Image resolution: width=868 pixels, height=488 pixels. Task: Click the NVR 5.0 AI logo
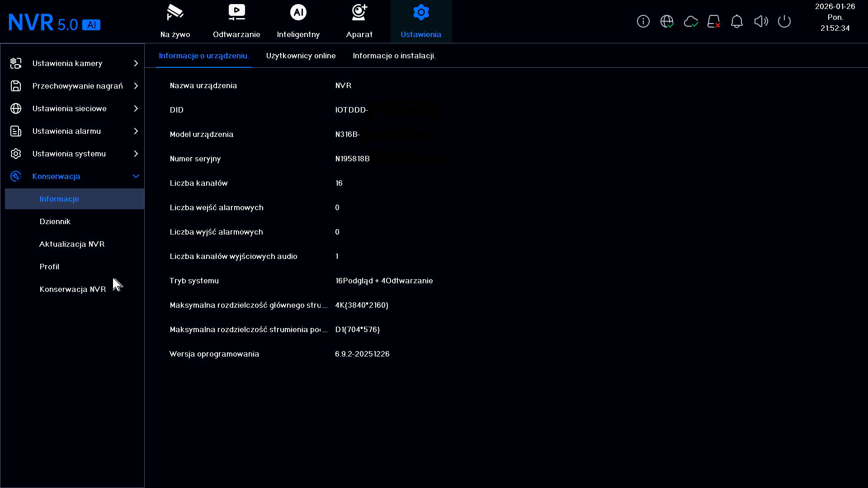coord(54,23)
